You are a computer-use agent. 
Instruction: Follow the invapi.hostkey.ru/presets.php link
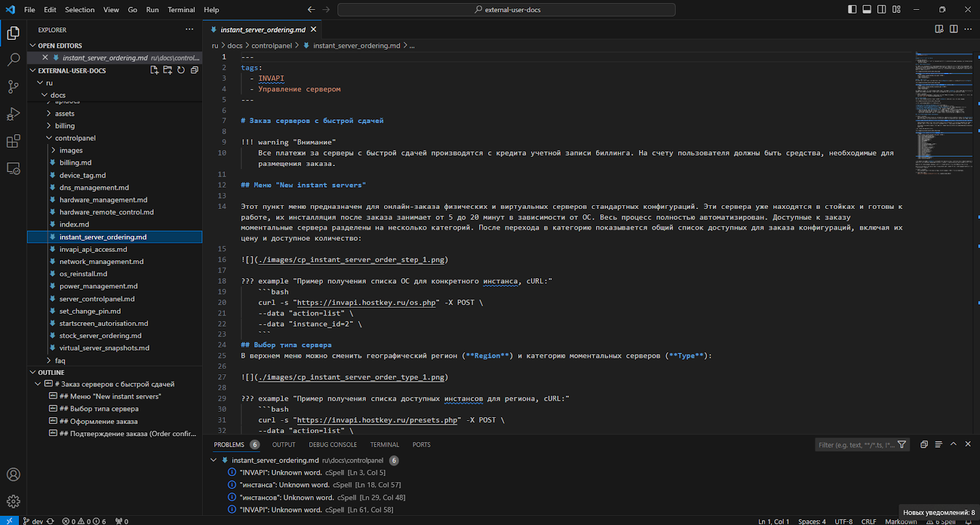click(377, 420)
